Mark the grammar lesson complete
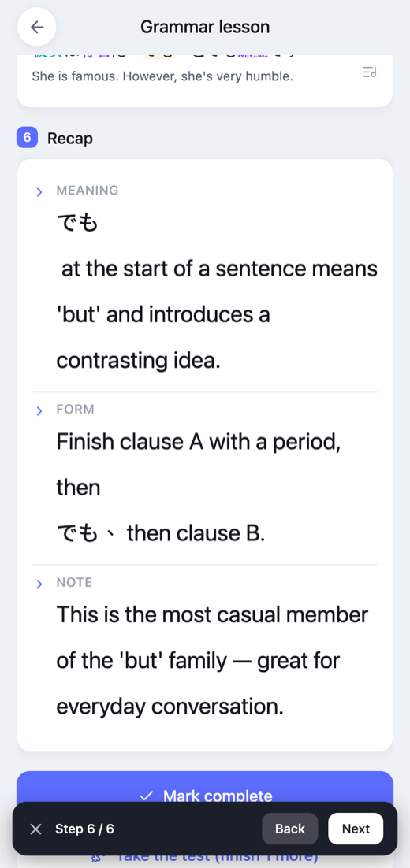Viewport: 410px width, 868px height. click(205, 787)
